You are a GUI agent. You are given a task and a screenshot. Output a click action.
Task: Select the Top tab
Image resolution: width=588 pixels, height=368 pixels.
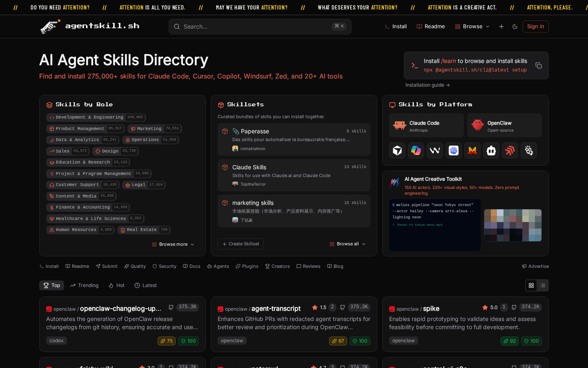52,285
